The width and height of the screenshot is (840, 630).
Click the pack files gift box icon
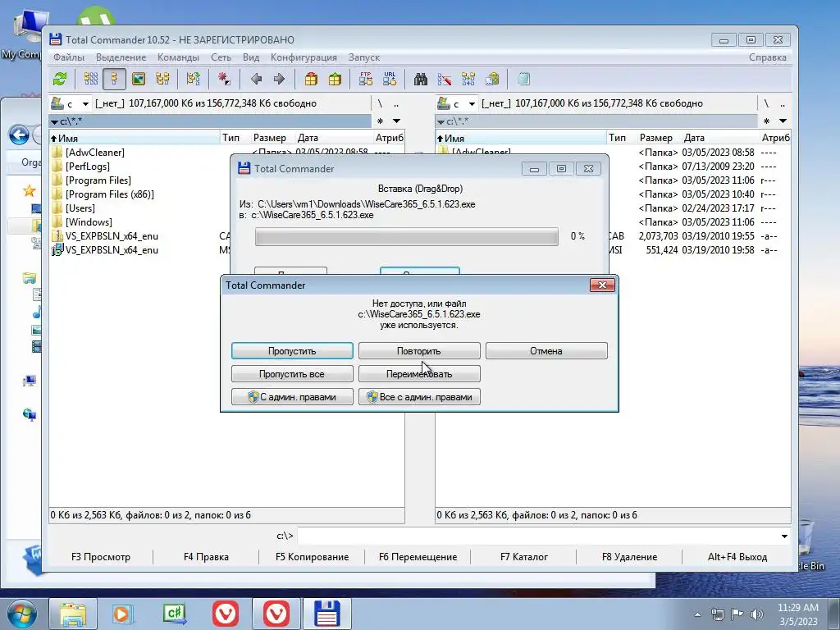coord(311,80)
